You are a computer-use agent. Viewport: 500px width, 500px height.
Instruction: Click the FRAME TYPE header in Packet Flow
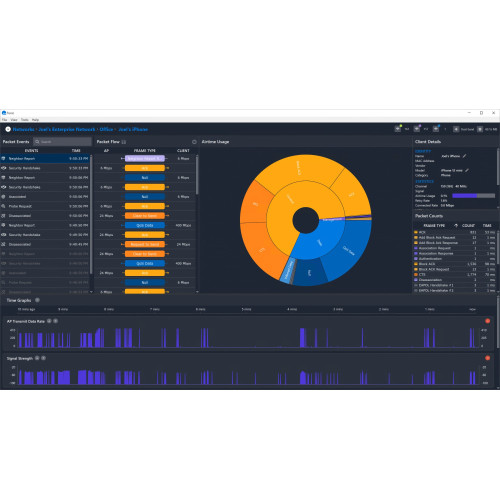[145, 150]
